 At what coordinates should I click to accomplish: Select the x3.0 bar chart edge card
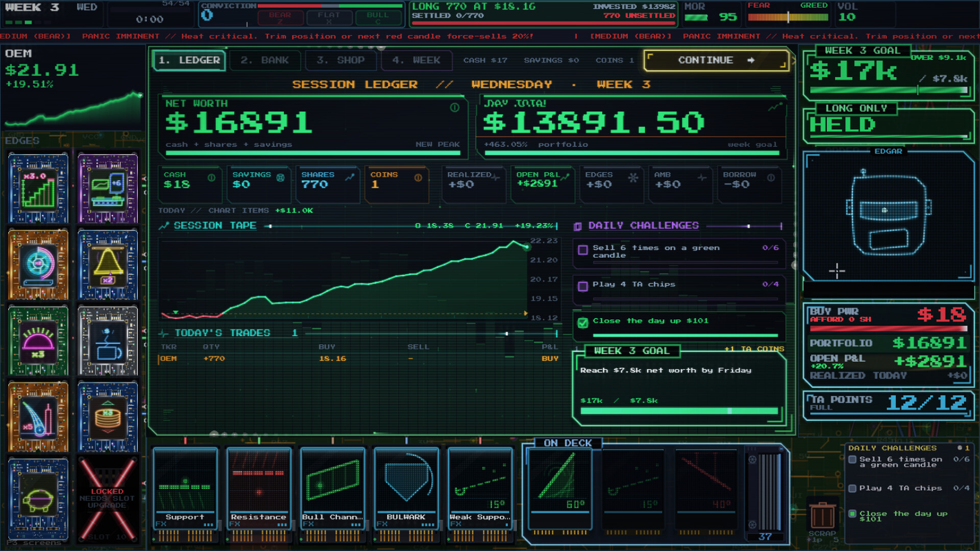click(x=38, y=189)
